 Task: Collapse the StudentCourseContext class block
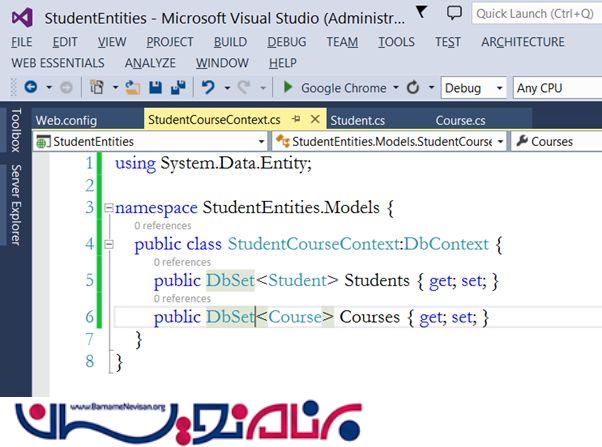(x=107, y=245)
